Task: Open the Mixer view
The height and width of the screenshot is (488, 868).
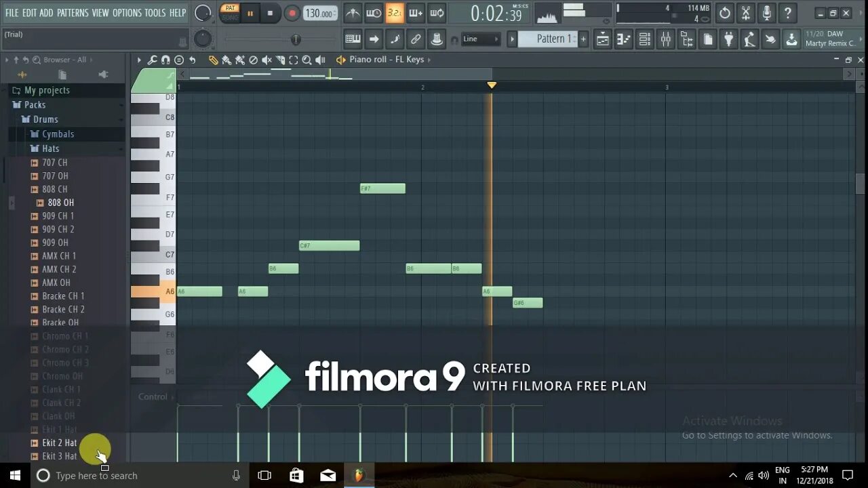Action: pos(666,39)
